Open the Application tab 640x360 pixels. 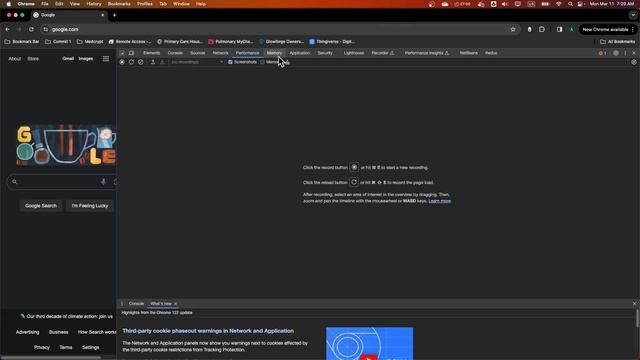point(300,53)
